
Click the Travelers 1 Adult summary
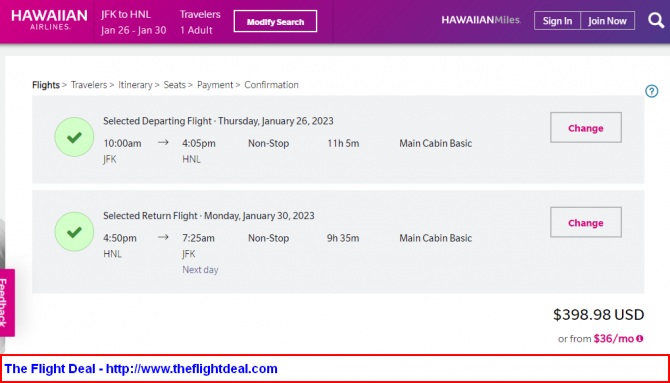[200, 22]
